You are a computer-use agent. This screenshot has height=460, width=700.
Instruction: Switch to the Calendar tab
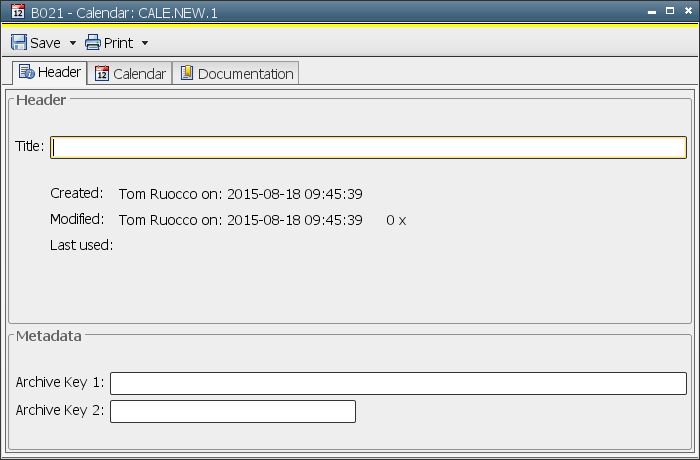139,74
